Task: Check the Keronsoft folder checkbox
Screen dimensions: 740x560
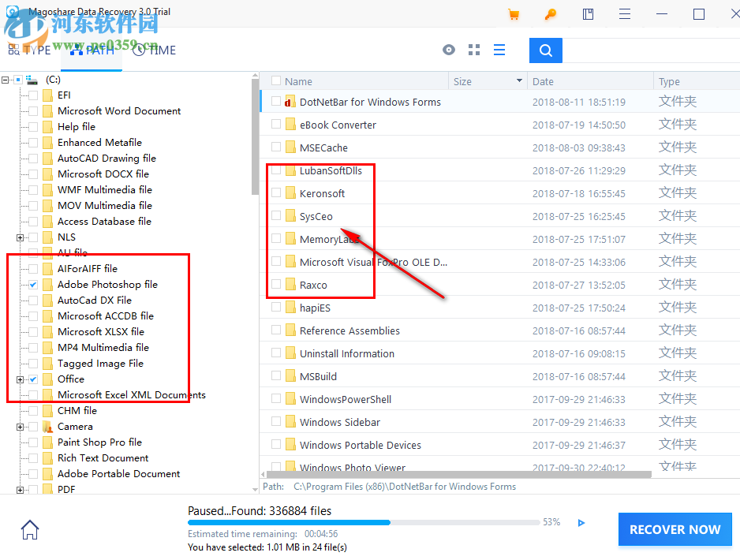Action: [276, 192]
